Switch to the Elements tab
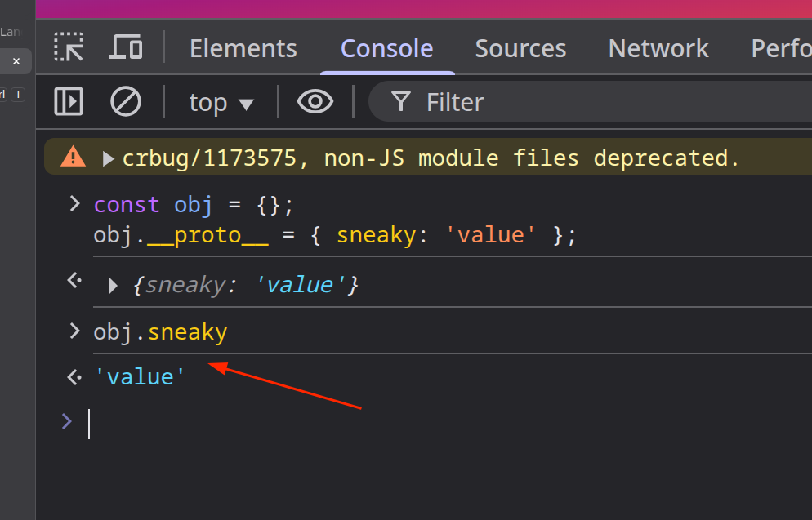This screenshot has width=812, height=520. (x=243, y=48)
